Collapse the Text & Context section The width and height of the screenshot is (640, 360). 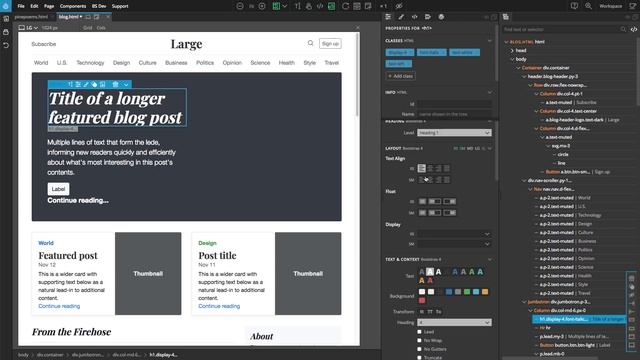pos(489,259)
